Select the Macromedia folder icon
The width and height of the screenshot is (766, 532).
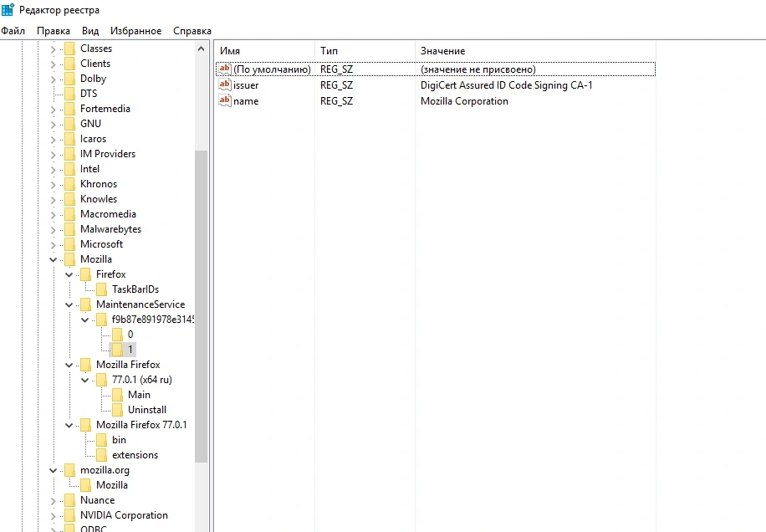tap(70, 214)
